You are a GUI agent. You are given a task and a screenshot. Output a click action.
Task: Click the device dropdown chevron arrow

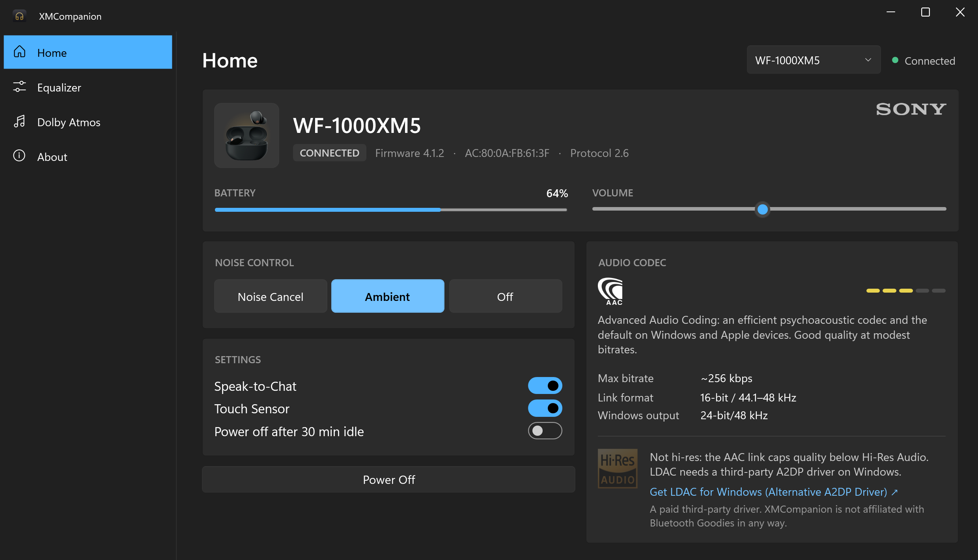click(x=868, y=60)
